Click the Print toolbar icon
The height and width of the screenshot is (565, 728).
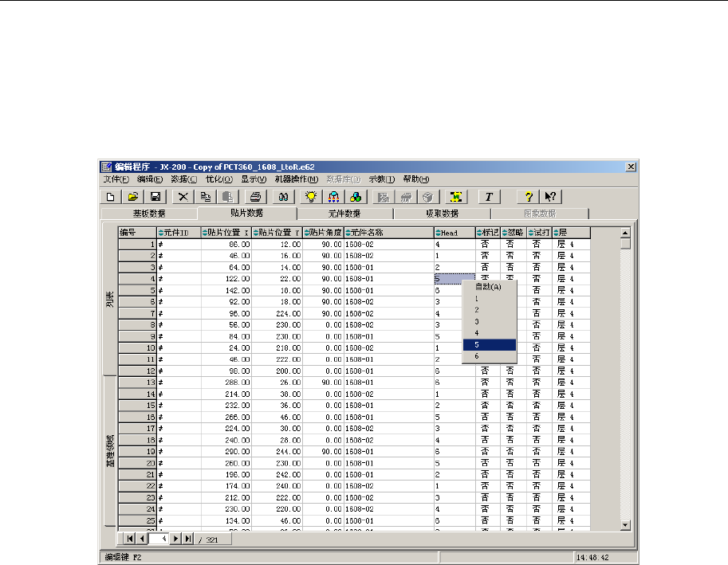click(x=255, y=197)
